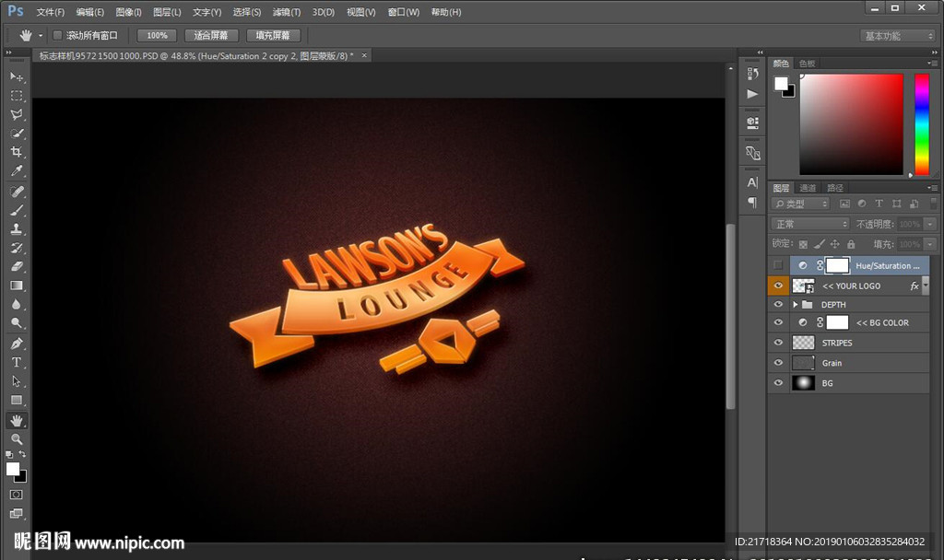
Task: Select the Move tool
Action: [x=17, y=77]
